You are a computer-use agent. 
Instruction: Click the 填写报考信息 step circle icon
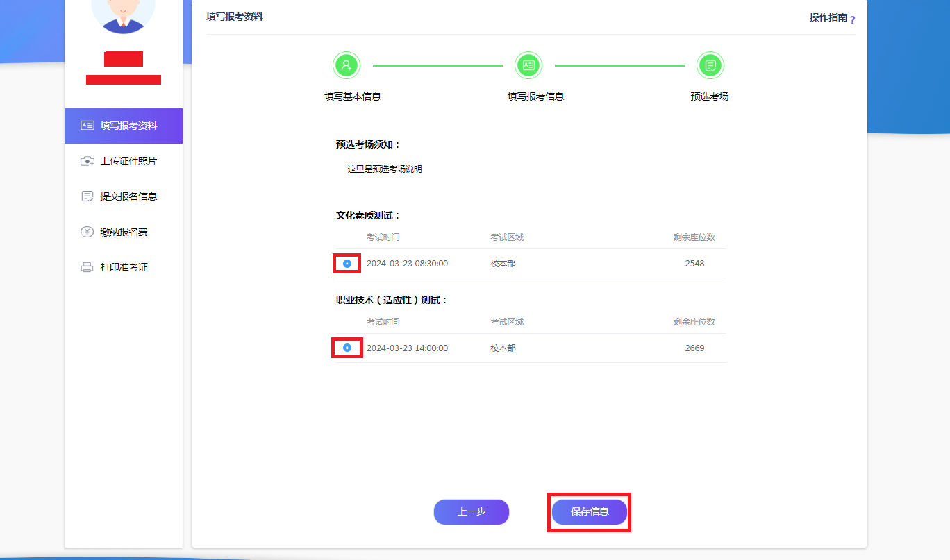[x=528, y=66]
